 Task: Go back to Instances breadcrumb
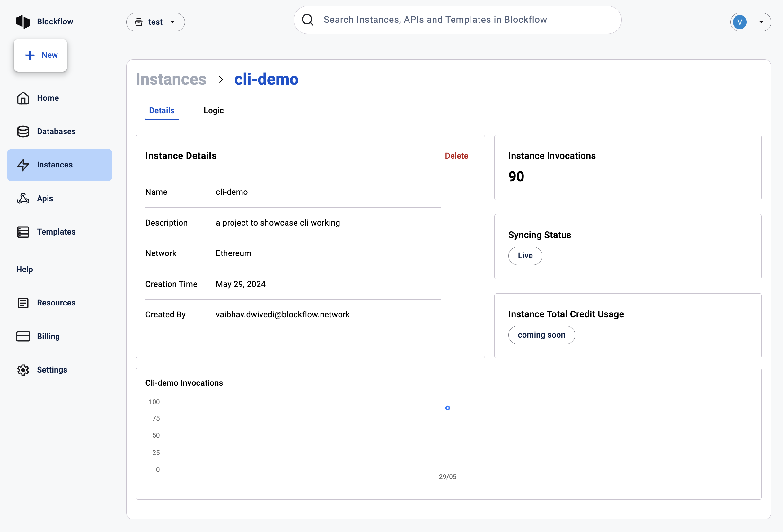[171, 80]
